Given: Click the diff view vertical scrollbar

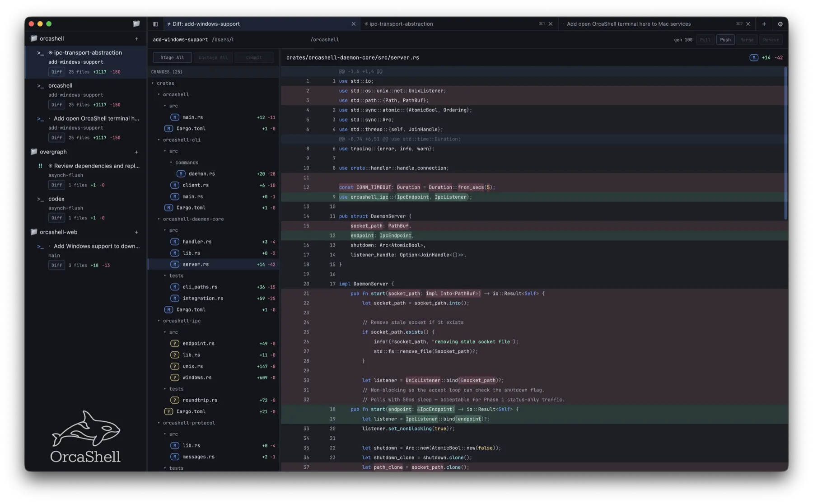Looking at the screenshot, I should click(785, 144).
